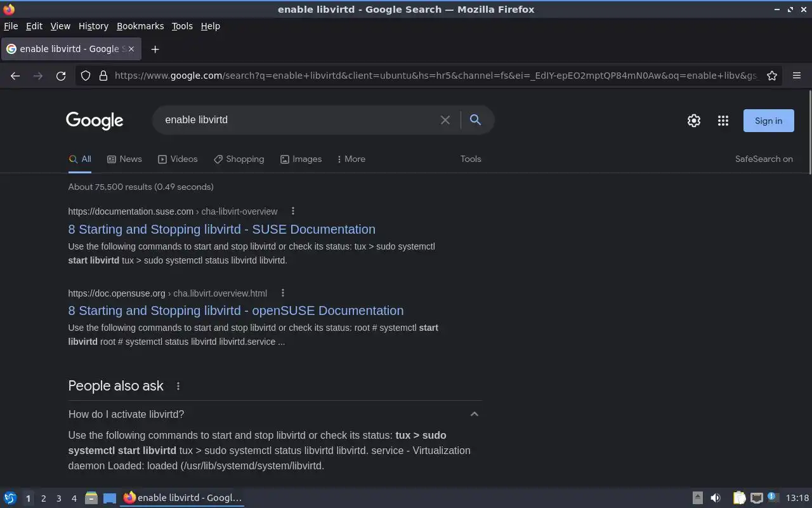Click the panel clock showing 13:18
Image resolution: width=812 pixels, height=508 pixels.
coord(797,498)
